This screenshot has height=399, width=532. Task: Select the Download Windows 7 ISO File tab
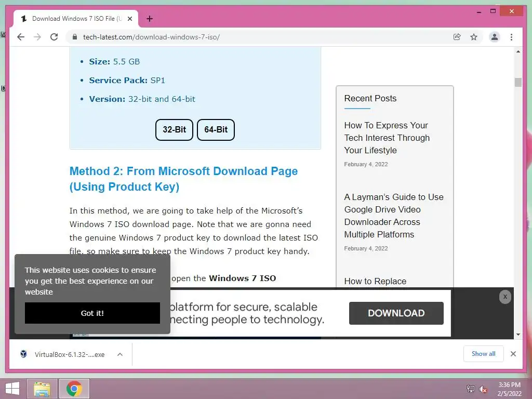(x=77, y=19)
